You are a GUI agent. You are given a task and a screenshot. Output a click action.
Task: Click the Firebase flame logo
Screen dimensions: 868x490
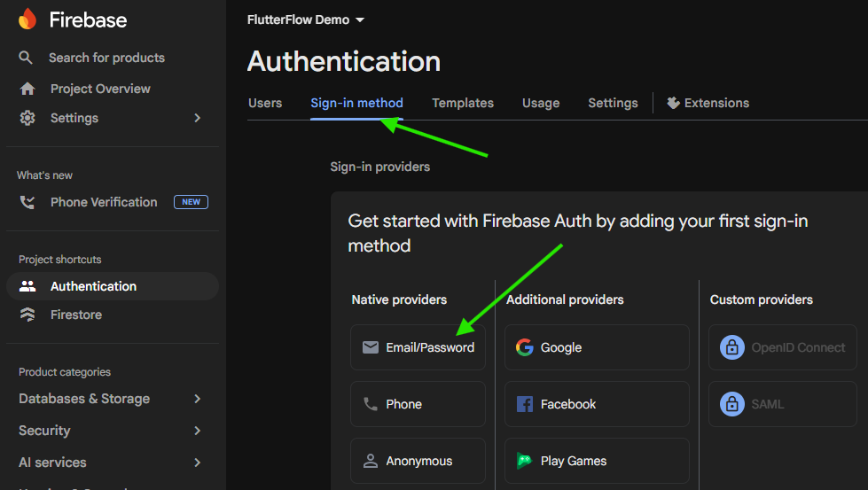(27, 19)
